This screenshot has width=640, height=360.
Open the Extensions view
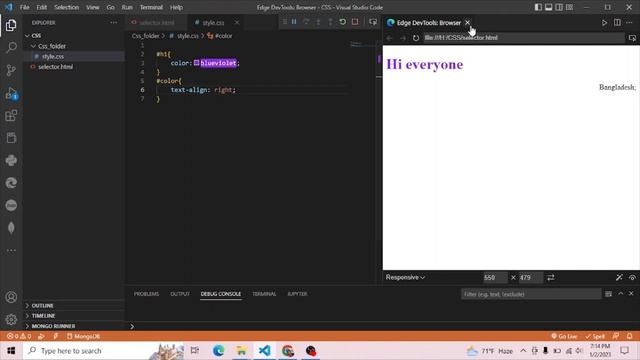(11, 116)
